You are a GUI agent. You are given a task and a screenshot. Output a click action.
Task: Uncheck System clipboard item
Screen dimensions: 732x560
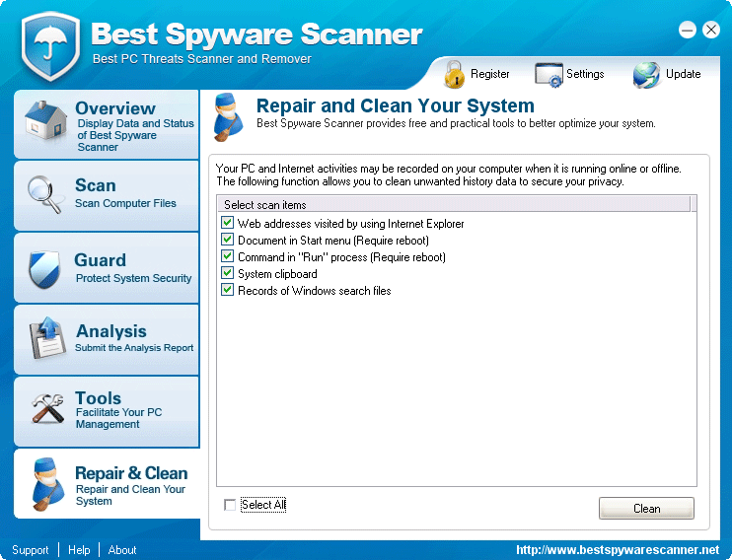[x=227, y=273]
